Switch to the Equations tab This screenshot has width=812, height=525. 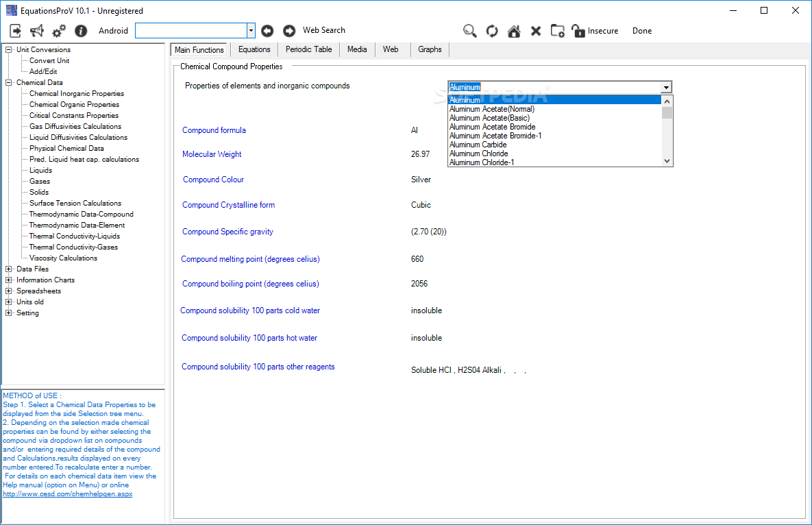[254, 49]
